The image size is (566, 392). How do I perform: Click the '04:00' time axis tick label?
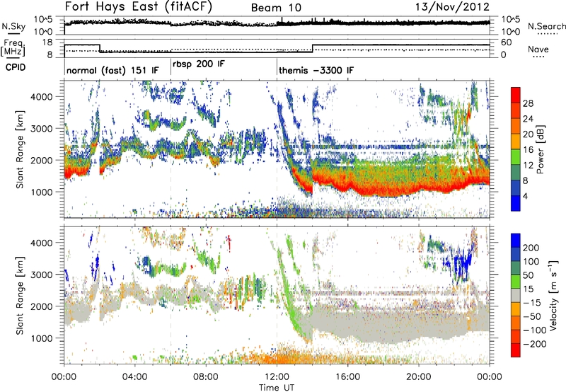[x=134, y=377]
